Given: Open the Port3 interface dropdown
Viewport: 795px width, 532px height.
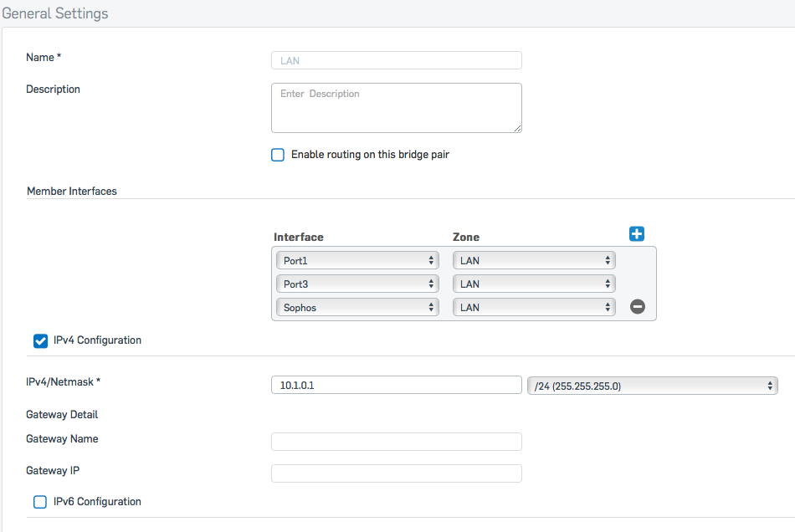Looking at the screenshot, I should 357,284.
